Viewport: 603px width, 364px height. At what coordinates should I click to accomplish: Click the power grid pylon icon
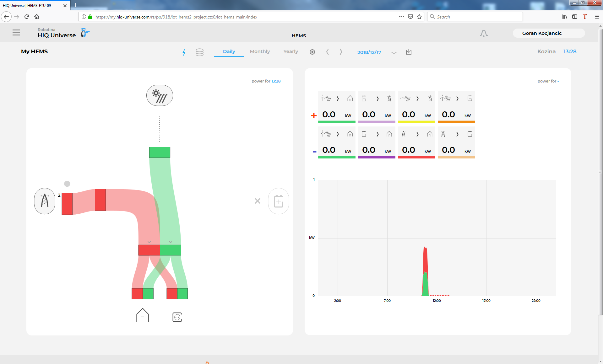[45, 201]
